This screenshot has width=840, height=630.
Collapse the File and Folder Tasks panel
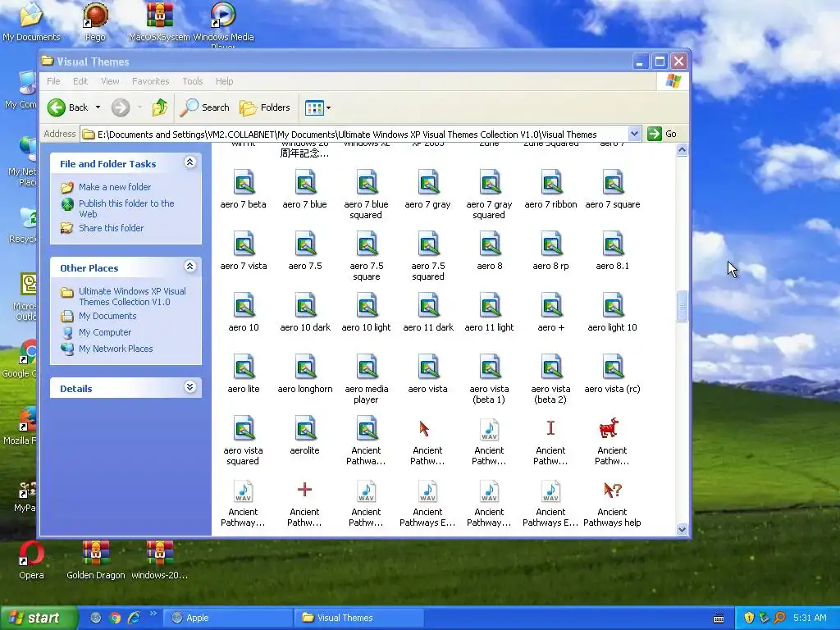pyautogui.click(x=189, y=162)
